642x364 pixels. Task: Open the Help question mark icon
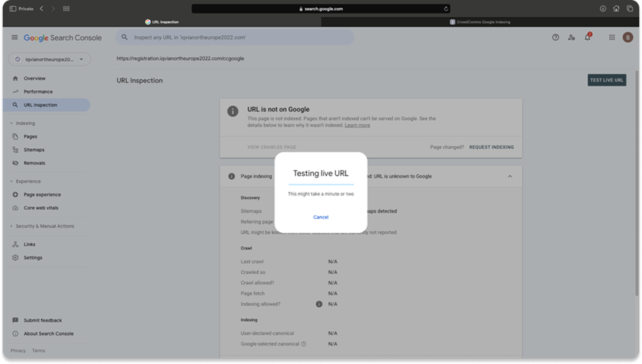point(555,38)
